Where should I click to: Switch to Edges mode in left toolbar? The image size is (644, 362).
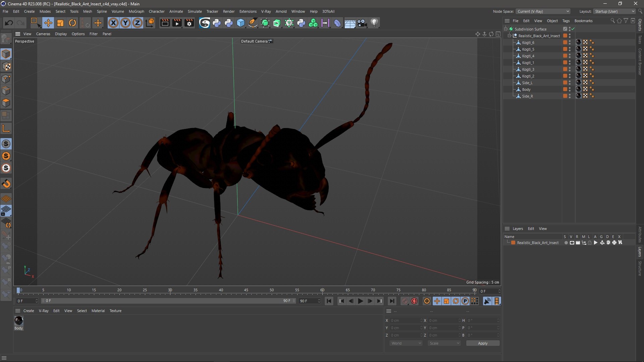click(6, 90)
